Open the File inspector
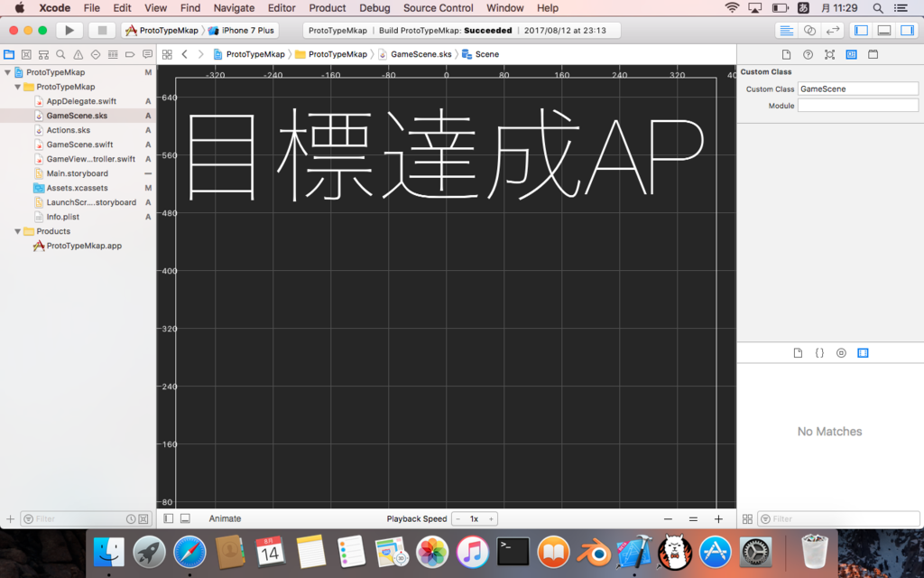Screen dimensions: 924x578 click(786, 54)
